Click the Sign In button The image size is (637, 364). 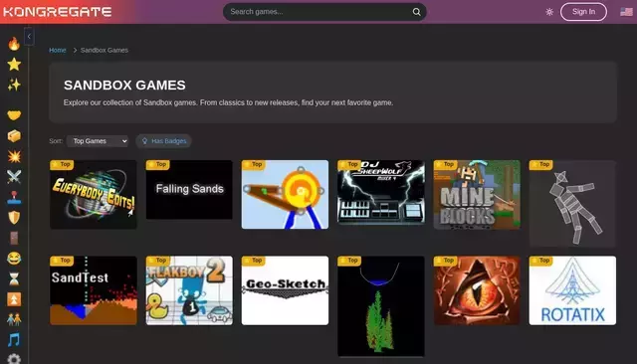tap(583, 12)
